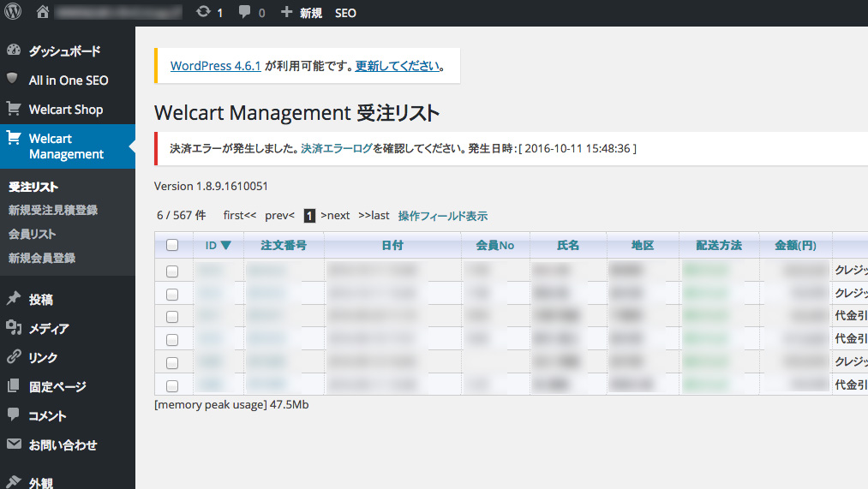Open リンク menu
The width and height of the screenshot is (868, 489).
(43, 358)
